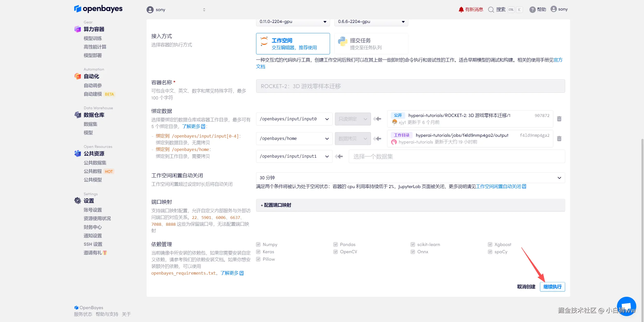The image size is (644, 322).
Task: Open 公共教程 in the sidebar
Action: coord(93,171)
